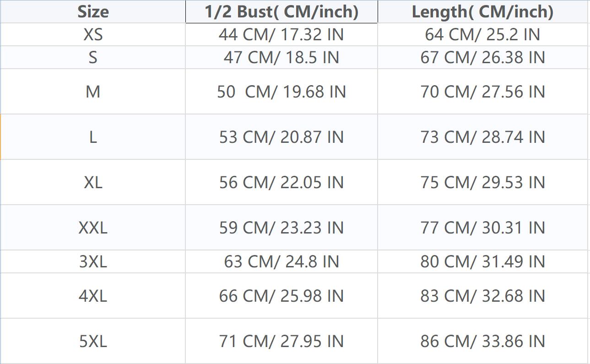The width and height of the screenshot is (590, 364).
Task: Click the Length( CM/inch) header cell
Action: click(482, 11)
